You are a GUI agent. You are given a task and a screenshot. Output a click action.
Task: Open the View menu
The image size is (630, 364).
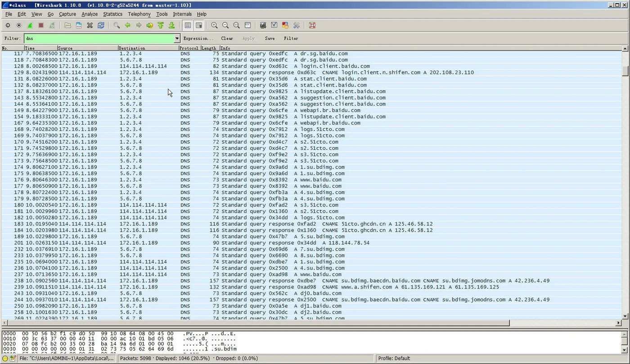(36, 14)
